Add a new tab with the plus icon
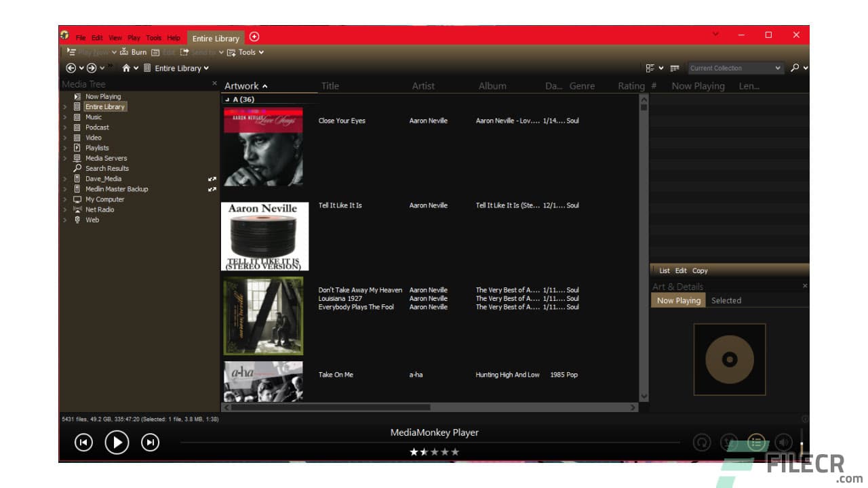The width and height of the screenshot is (868, 488). click(254, 37)
